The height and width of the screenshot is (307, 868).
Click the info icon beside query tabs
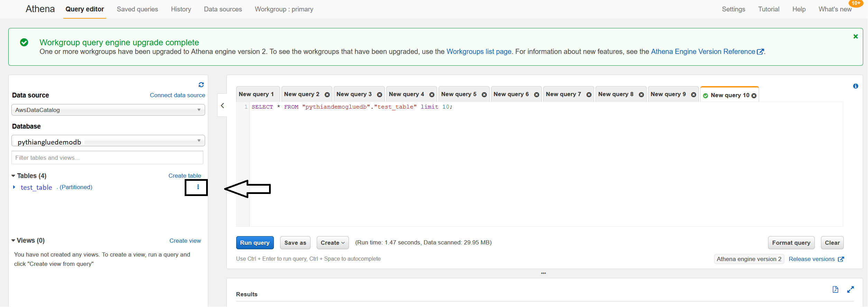coord(855,86)
